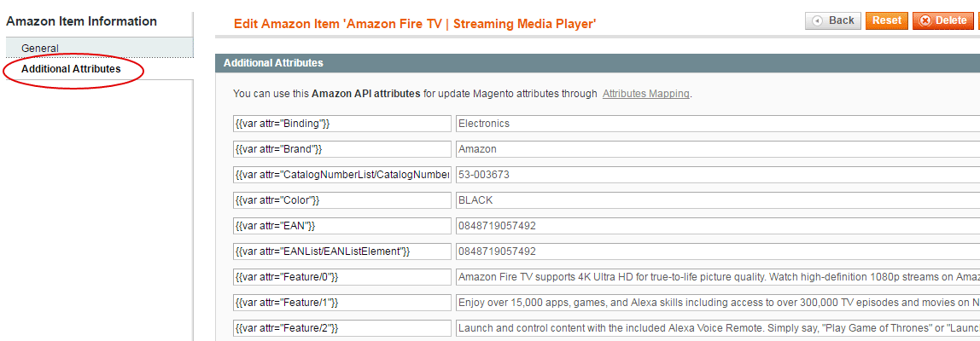Click the Feature/2 value about Alexa Voice Remote

(x=717, y=328)
